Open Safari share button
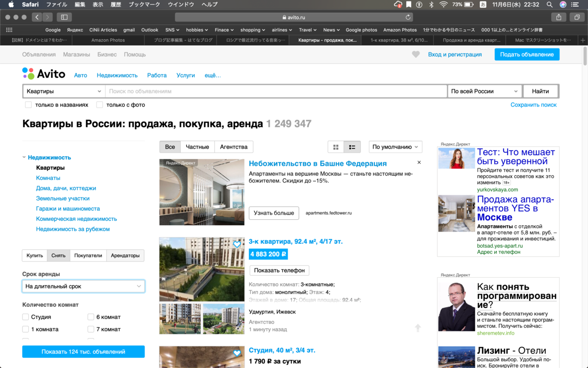Image resolution: width=588 pixels, height=368 pixels. 559,17
